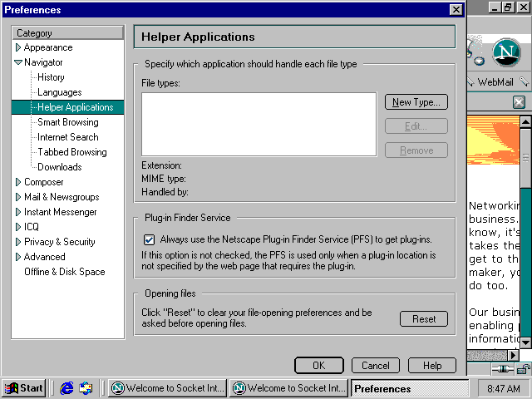This screenshot has width=532, height=399.
Task: Open Downloads preferences
Action: (60, 167)
